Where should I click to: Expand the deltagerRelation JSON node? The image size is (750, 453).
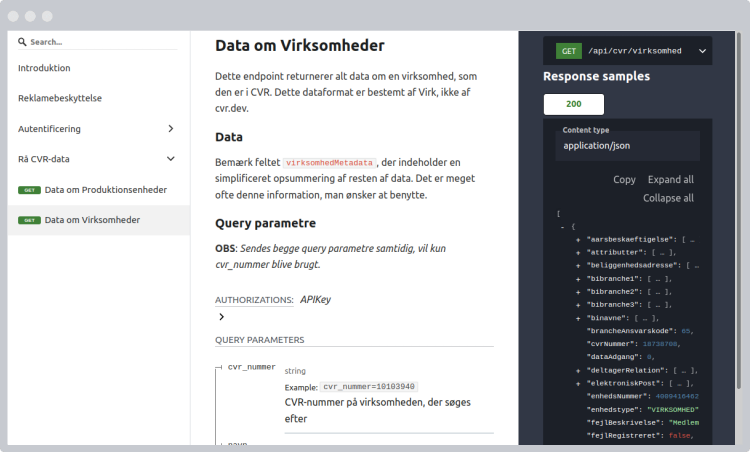[x=578, y=371]
